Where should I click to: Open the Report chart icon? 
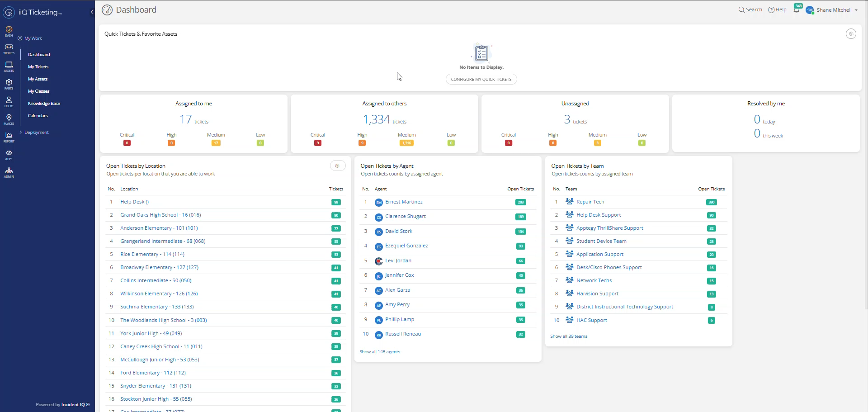[x=9, y=137]
